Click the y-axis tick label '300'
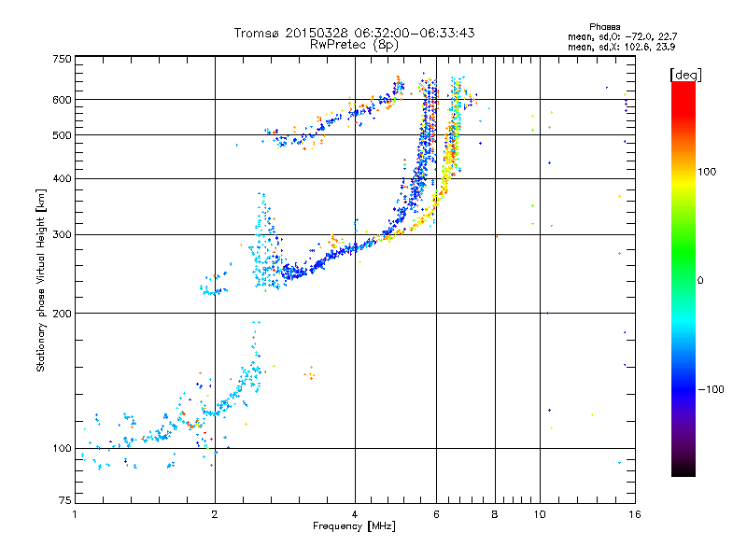The height and width of the screenshot is (560, 747). coord(63,234)
